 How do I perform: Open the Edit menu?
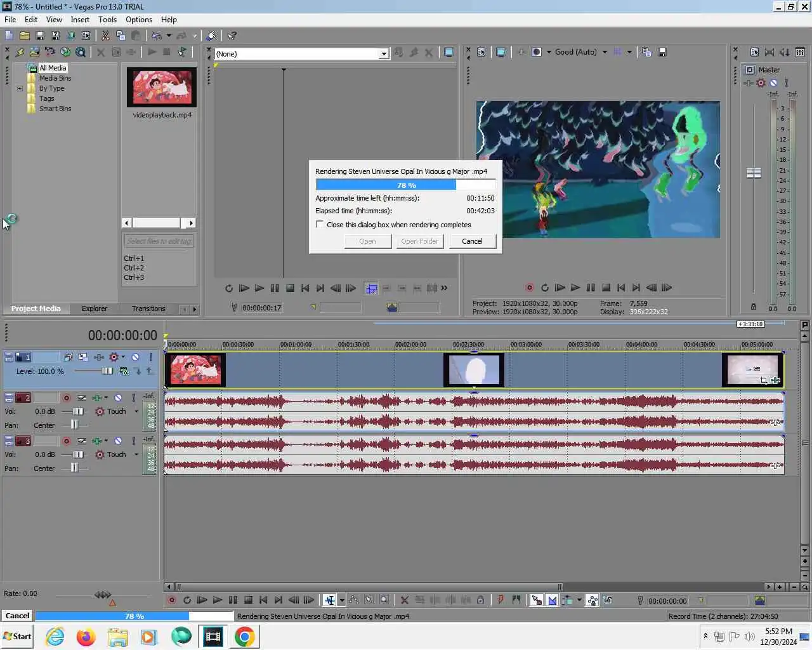point(31,20)
